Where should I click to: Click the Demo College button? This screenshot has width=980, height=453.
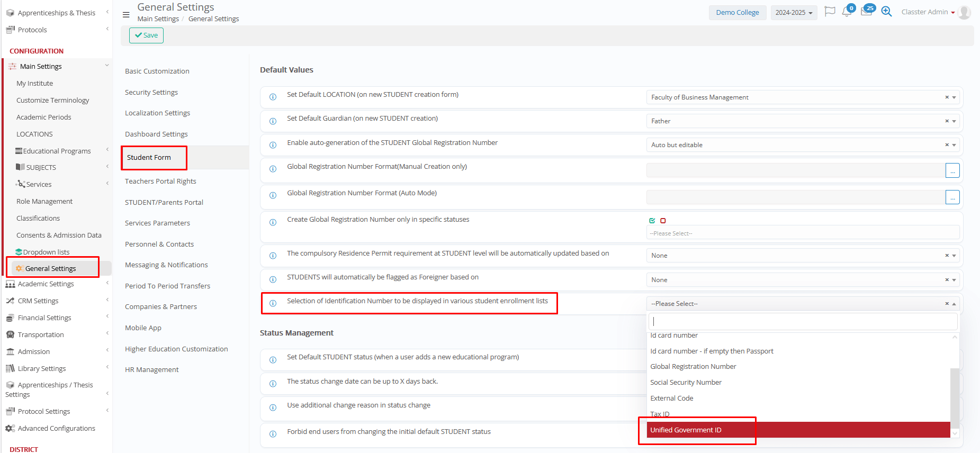click(x=737, y=13)
